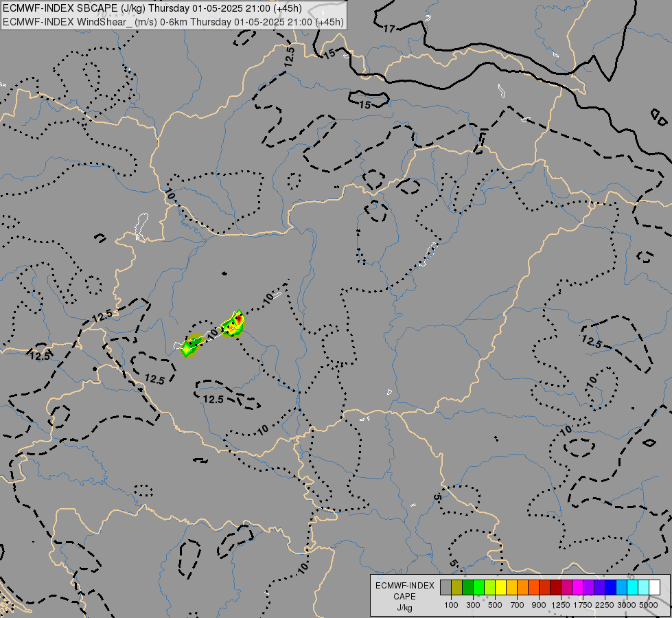Click the grey swatch in CAPE legend
The width and height of the screenshot is (672, 618).
[445, 588]
